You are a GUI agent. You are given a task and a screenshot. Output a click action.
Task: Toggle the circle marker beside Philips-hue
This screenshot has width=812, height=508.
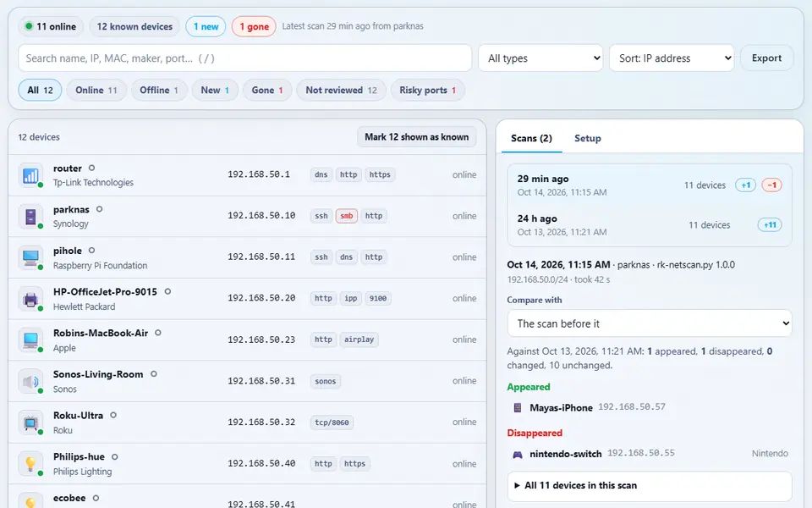[115, 456]
